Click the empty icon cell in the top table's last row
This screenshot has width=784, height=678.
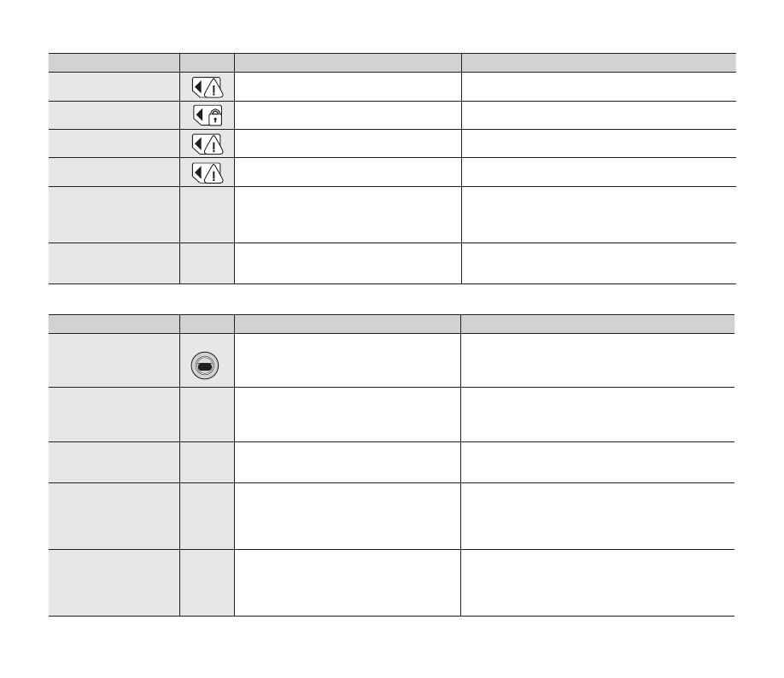pos(207,263)
